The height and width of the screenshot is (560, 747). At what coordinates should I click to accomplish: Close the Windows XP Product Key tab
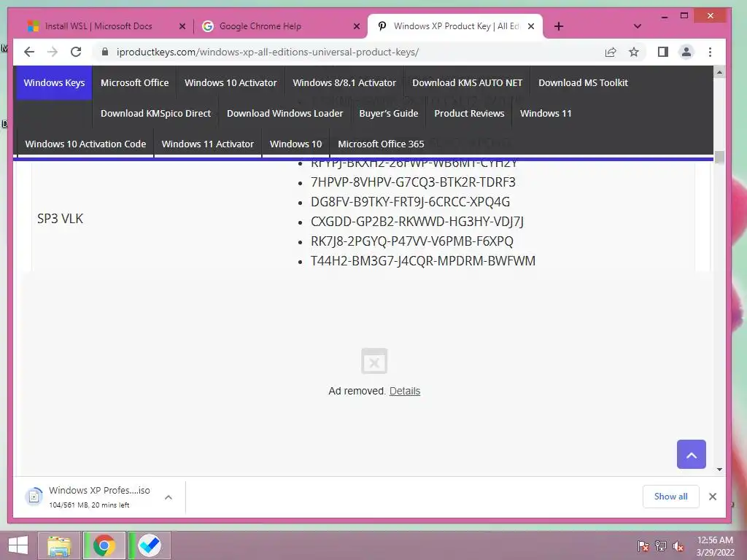tap(531, 27)
